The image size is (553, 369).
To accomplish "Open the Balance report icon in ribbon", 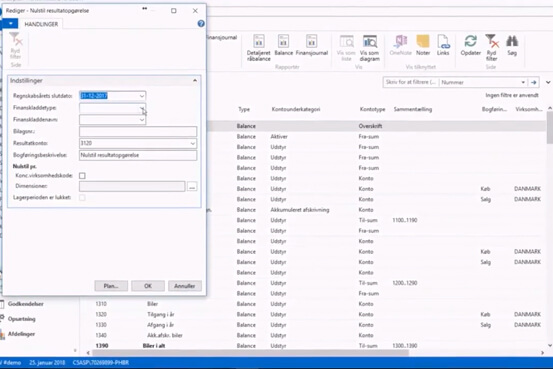I will tap(284, 45).
